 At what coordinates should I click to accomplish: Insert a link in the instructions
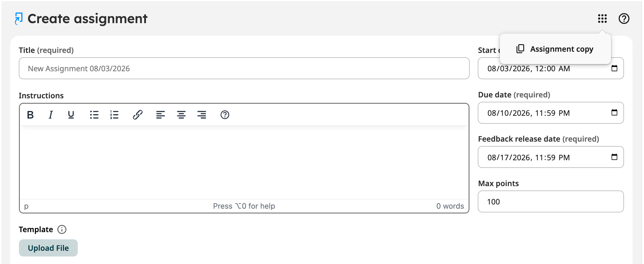(x=138, y=115)
